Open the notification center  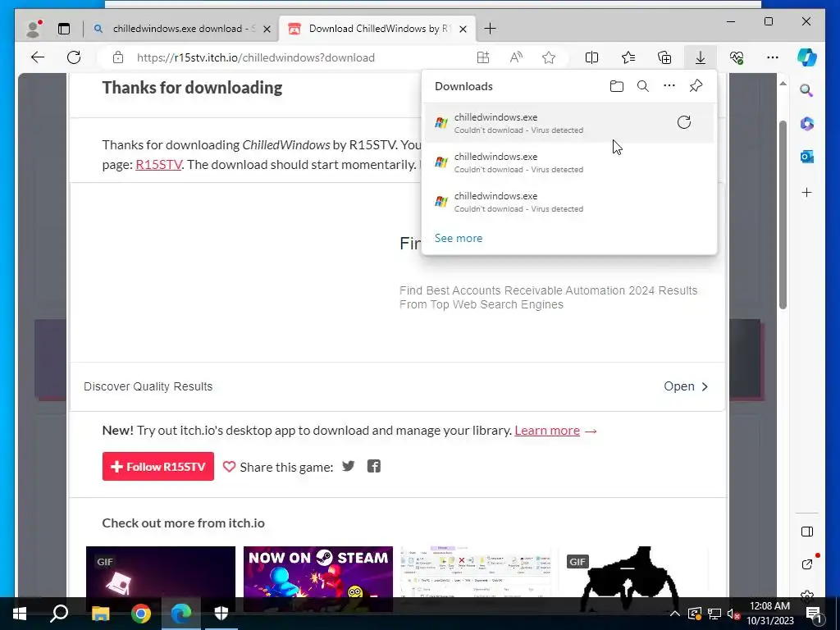point(814,614)
